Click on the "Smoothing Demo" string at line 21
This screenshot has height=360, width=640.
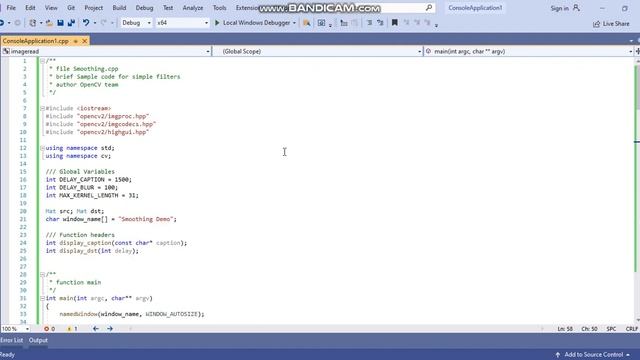pos(146,219)
